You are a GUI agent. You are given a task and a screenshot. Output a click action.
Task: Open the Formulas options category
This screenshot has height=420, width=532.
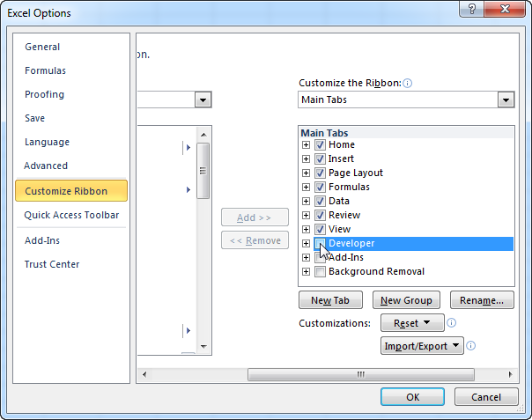point(45,70)
